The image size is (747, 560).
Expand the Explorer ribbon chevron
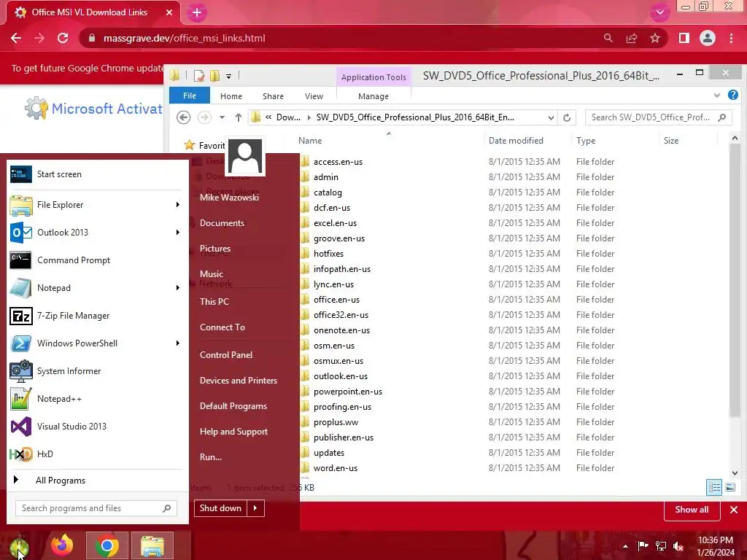[x=716, y=96]
